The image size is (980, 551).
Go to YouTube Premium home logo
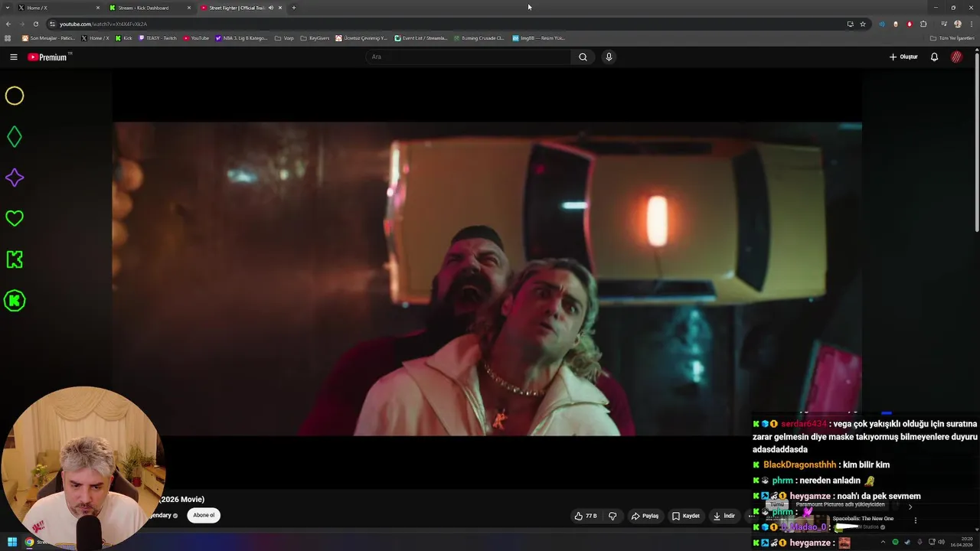pos(49,57)
